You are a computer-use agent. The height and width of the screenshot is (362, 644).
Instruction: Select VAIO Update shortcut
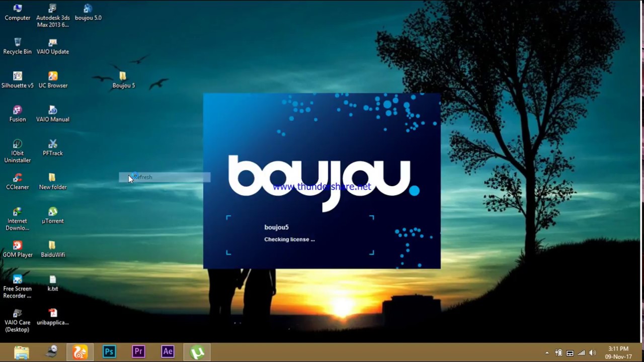point(53,46)
